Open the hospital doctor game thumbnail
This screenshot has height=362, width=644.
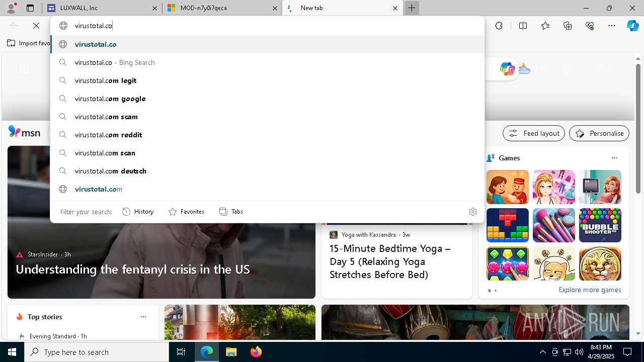[x=600, y=187]
